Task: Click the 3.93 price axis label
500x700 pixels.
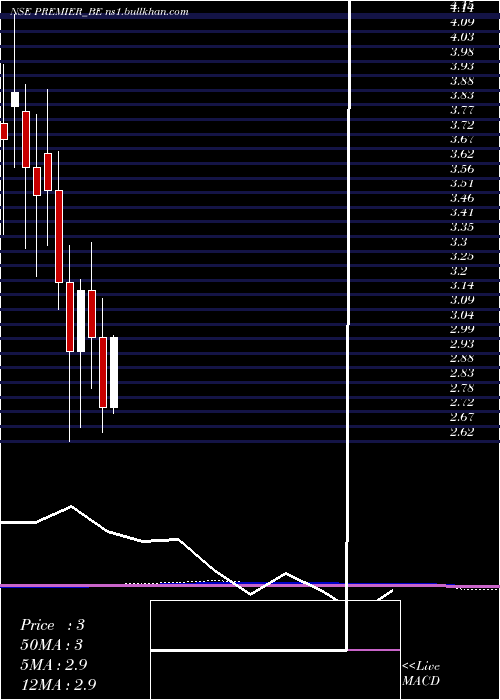Action: click(462, 66)
